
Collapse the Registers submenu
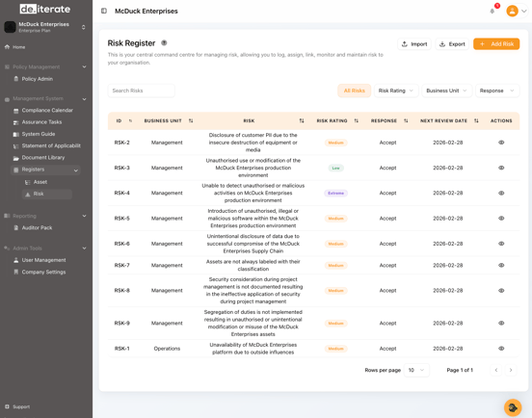point(76,170)
